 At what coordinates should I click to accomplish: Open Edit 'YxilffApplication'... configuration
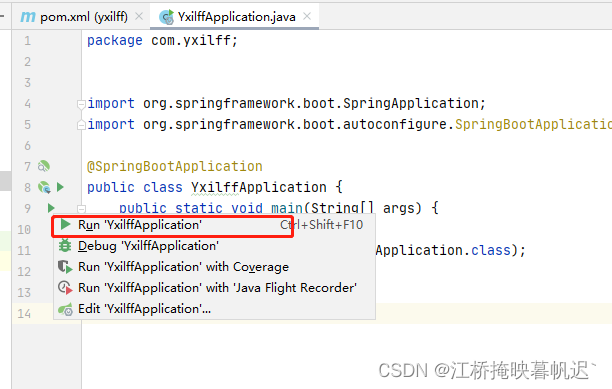pos(214,309)
